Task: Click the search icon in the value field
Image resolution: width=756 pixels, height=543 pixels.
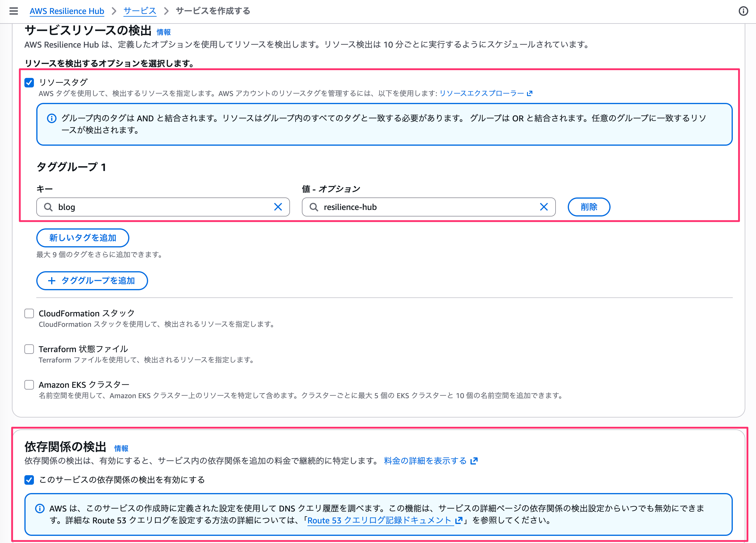Action: pos(314,207)
